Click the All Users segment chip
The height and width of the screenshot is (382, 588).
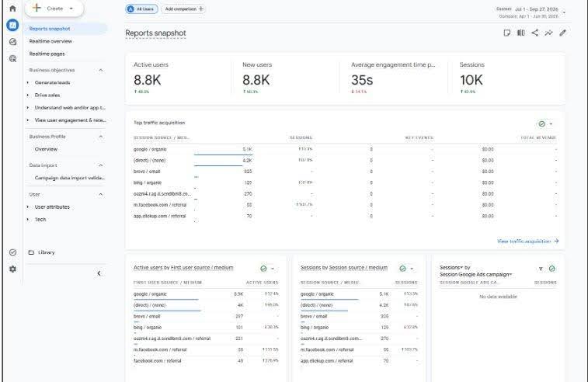[x=141, y=9]
